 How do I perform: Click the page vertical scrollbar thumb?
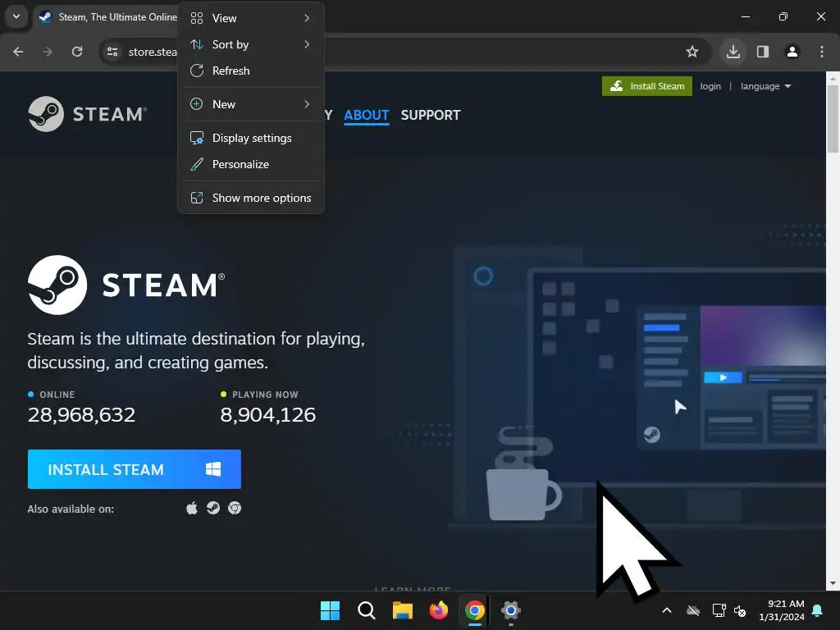click(833, 119)
